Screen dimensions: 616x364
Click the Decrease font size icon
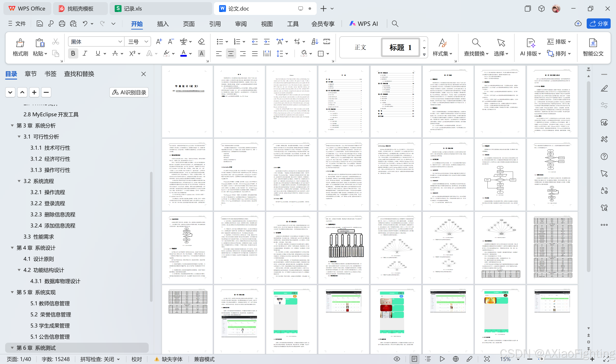[171, 41]
